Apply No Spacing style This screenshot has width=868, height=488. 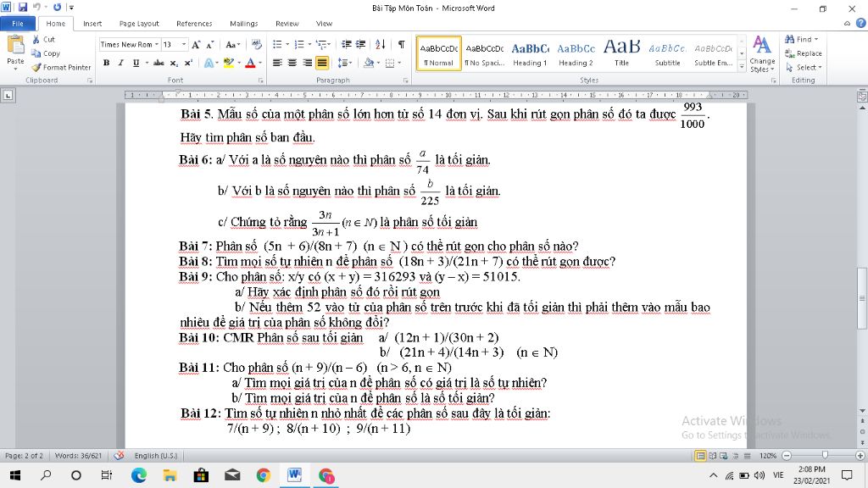(x=484, y=53)
